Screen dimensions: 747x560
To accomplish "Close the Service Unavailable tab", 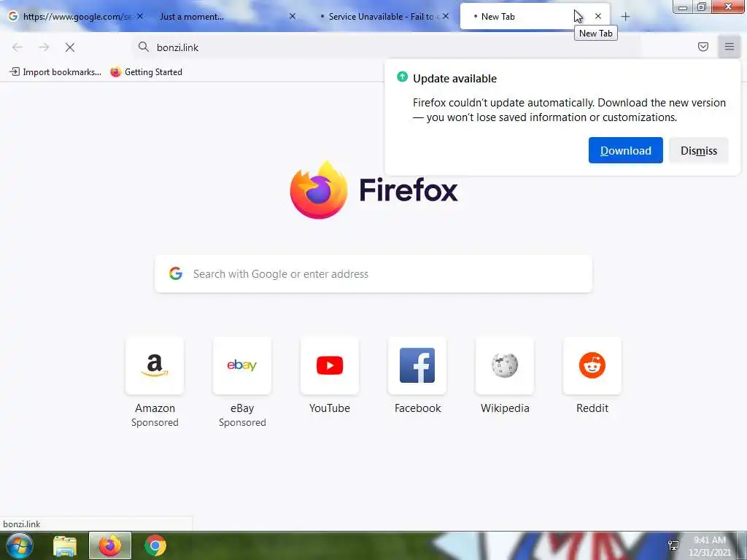I will coord(446,16).
